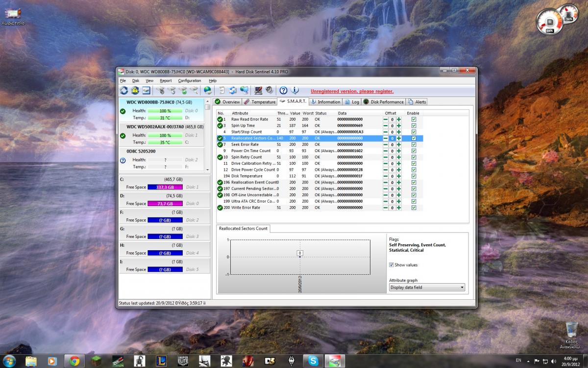The width and height of the screenshot is (588, 368).
Task: Uncheck Enable for Spin Up Time
Action: coord(414,126)
